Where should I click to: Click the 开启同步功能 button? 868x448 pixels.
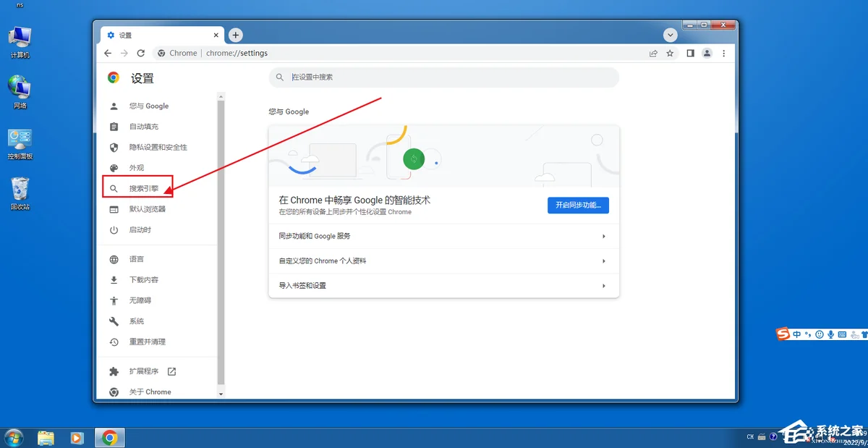tap(578, 205)
